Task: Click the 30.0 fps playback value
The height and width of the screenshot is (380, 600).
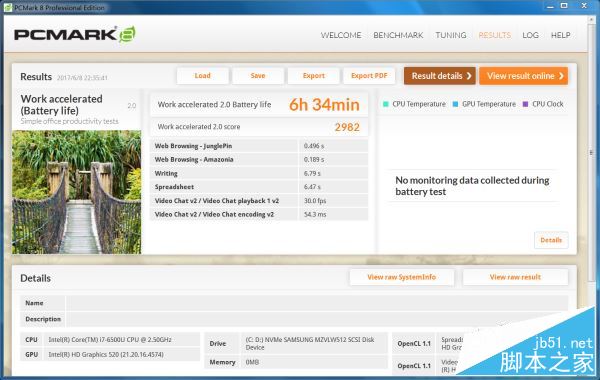Action: [x=315, y=201]
